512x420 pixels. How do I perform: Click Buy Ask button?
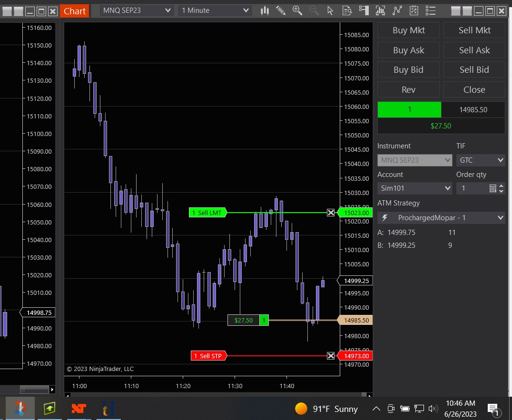(408, 50)
